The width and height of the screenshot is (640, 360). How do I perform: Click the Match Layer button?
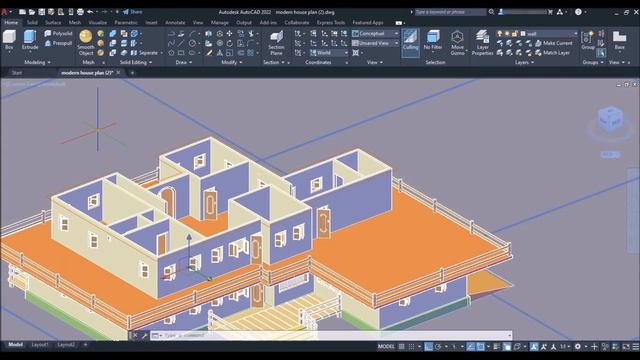(552, 53)
